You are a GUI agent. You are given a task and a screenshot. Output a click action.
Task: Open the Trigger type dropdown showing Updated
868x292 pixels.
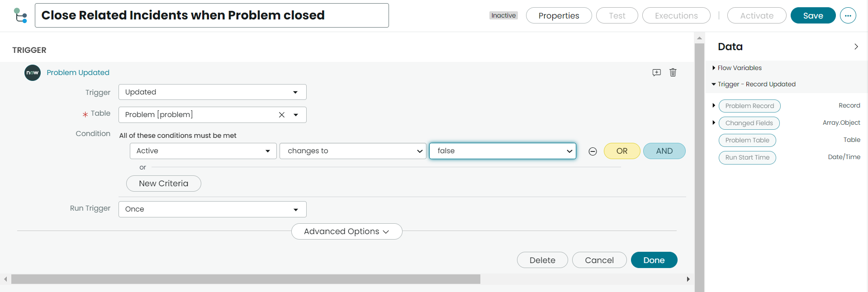212,92
